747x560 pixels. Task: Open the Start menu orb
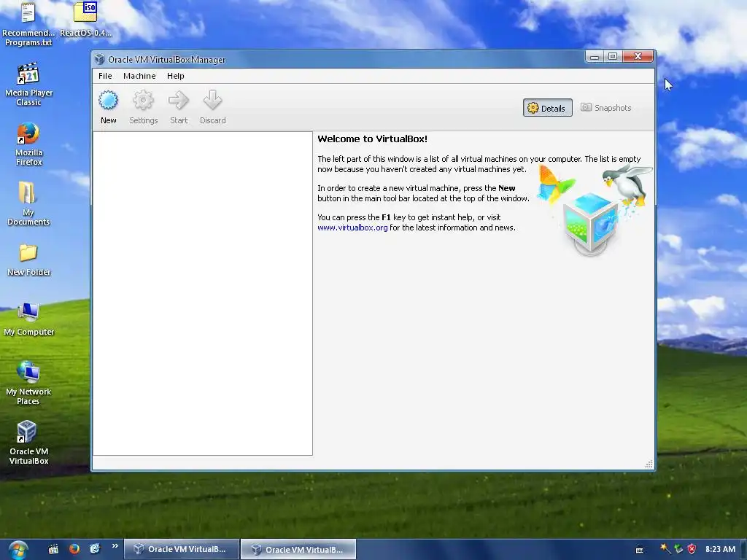pos(18,550)
